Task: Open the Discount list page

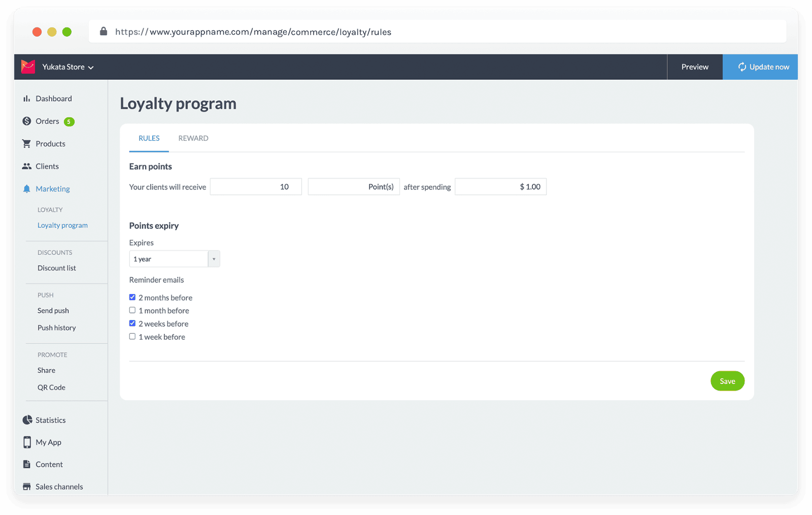Action: (x=56, y=268)
